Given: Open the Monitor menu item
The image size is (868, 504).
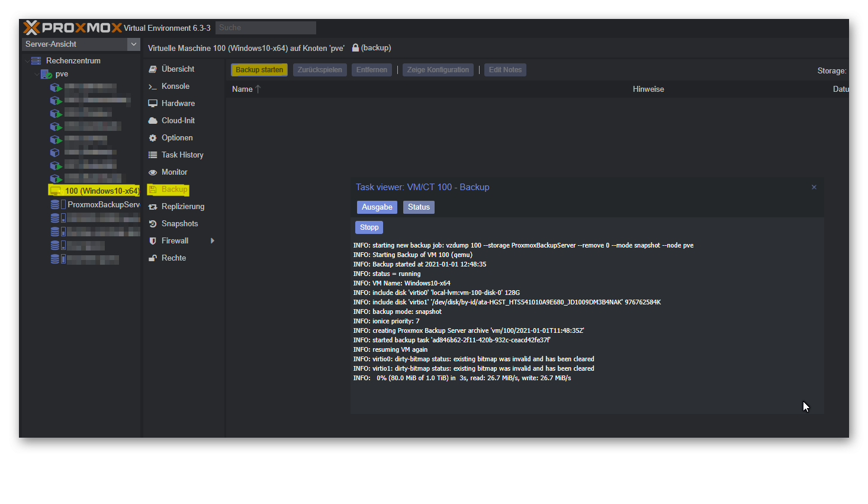Looking at the screenshot, I should pyautogui.click(x=174, y=172).
